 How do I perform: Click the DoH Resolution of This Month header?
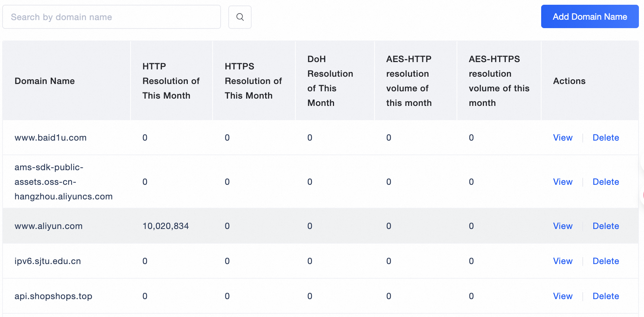[330, 81]
